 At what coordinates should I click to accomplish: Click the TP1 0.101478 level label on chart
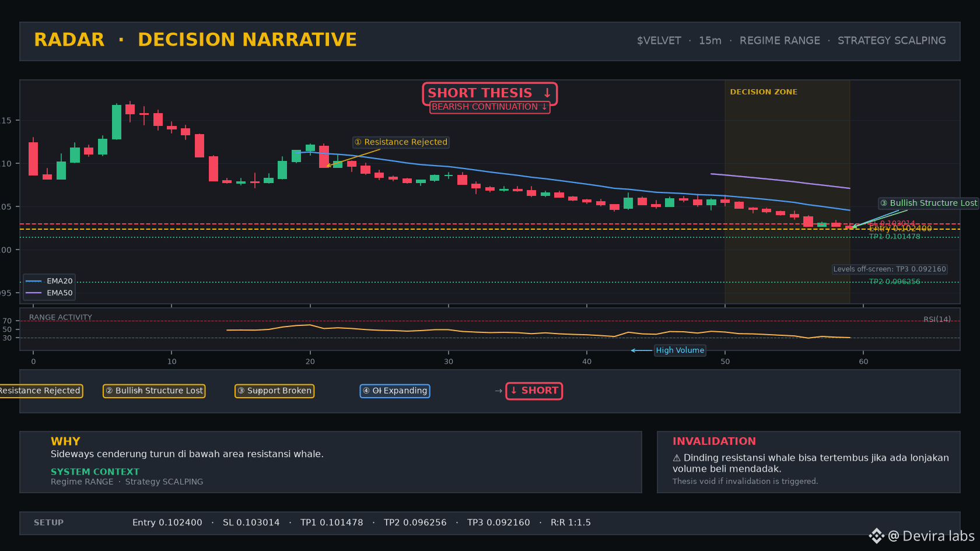[894, 237]
